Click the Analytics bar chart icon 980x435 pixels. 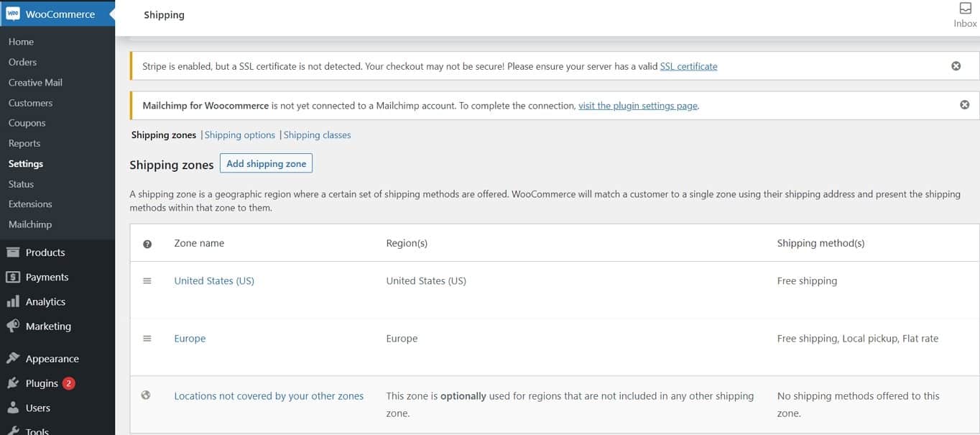click(x=13, y=301)
